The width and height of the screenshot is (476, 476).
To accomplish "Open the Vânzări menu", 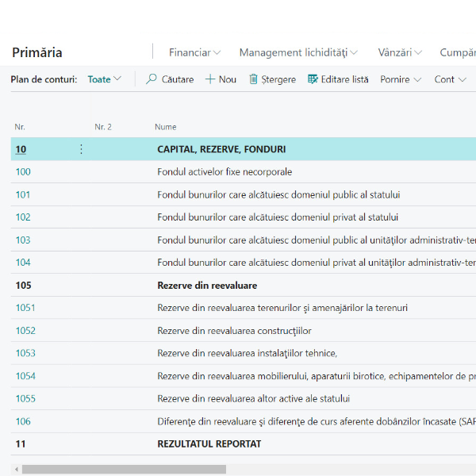I will 400,52.
